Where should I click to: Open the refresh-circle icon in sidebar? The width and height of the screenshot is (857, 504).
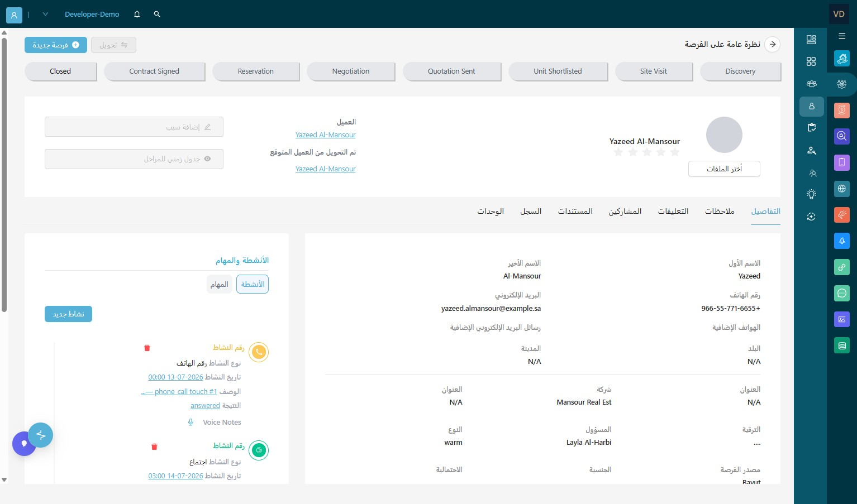tap(811, 217)
